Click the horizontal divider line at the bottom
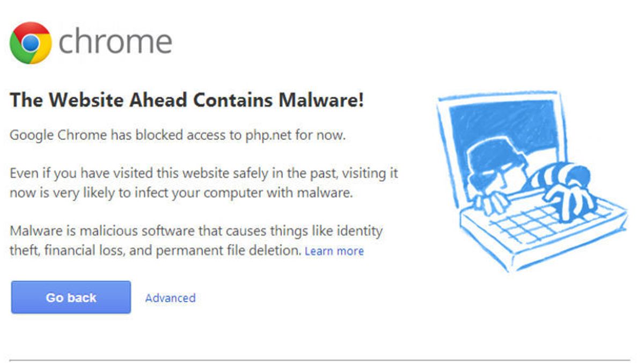The image size is (644, 363). [320, 360]
